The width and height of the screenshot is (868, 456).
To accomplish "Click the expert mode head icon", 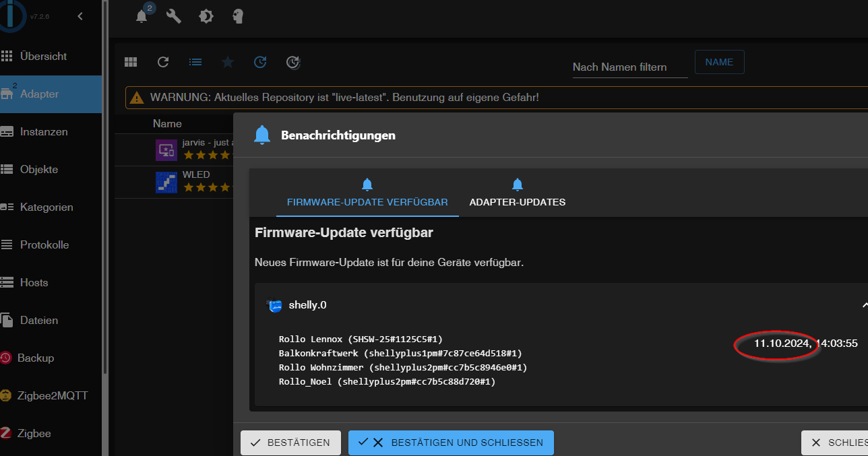I will 237,17.
